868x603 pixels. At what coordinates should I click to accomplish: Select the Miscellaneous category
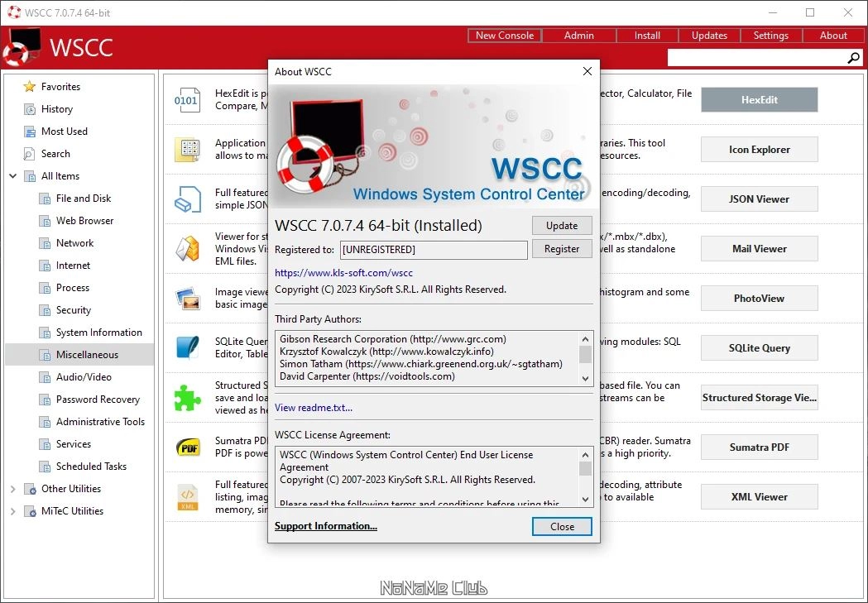79,355
